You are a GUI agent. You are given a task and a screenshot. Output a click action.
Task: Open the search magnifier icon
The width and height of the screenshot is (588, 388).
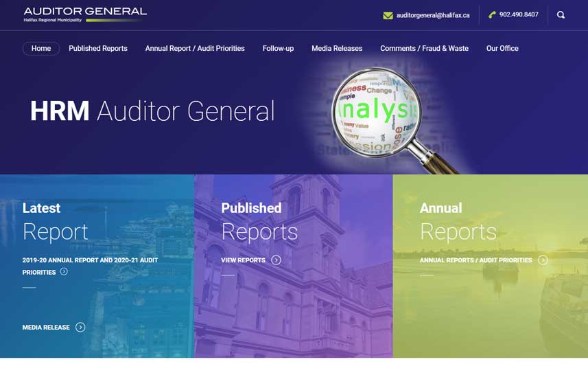coord(561,15)
